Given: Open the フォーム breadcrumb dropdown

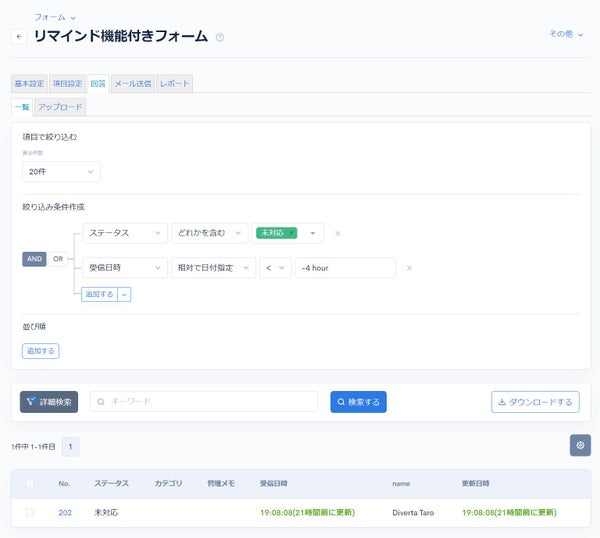Looking at the screenshot, I should tap(55, 17).
